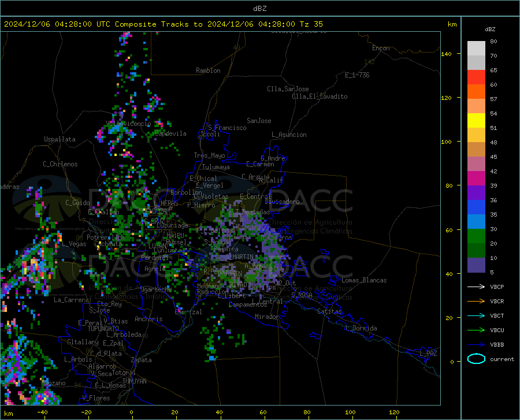
Task: Click the cyan 'current' ellipse legend symbol
Action: [476, 359]
